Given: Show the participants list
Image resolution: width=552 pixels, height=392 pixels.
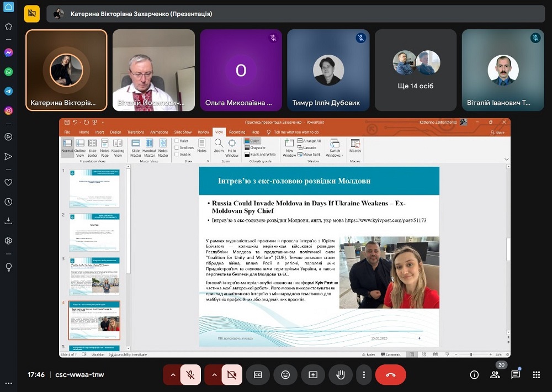Looking at the screenshot, I should tap(495, 375).
